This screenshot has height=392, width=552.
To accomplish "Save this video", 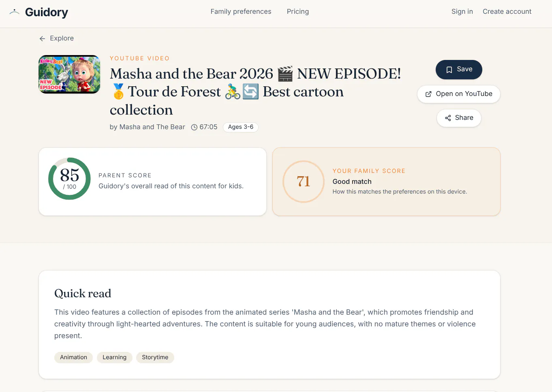I will [459, 69].
